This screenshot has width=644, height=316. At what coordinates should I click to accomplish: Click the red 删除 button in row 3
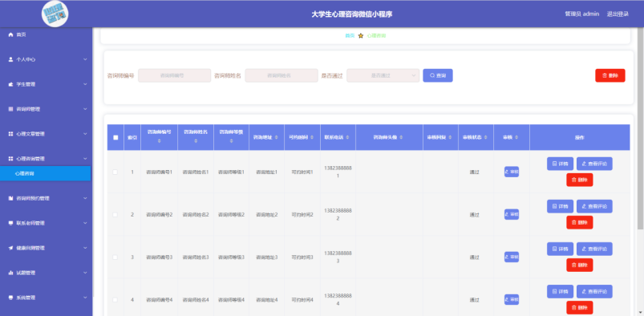580,265
